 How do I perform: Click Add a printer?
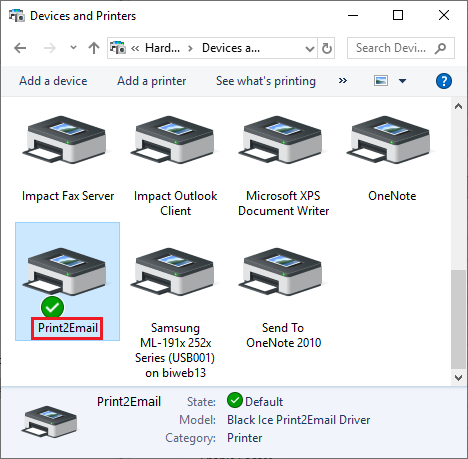[151, 81]
